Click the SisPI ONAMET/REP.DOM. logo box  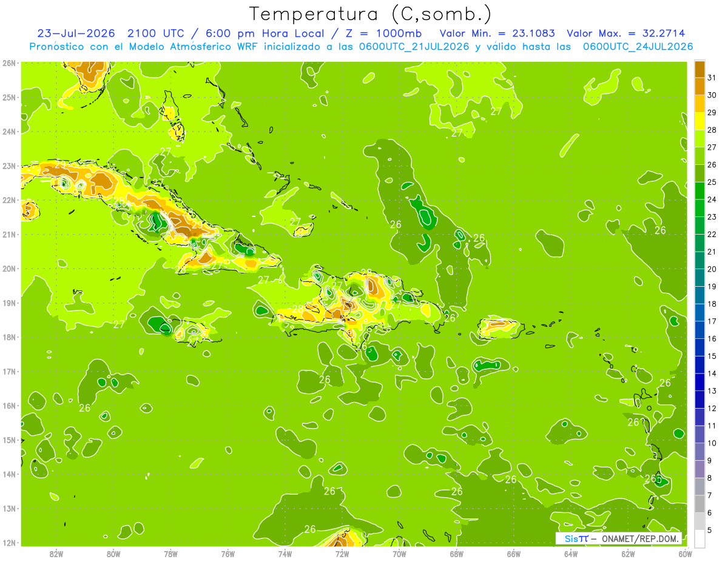pos(619,538)
